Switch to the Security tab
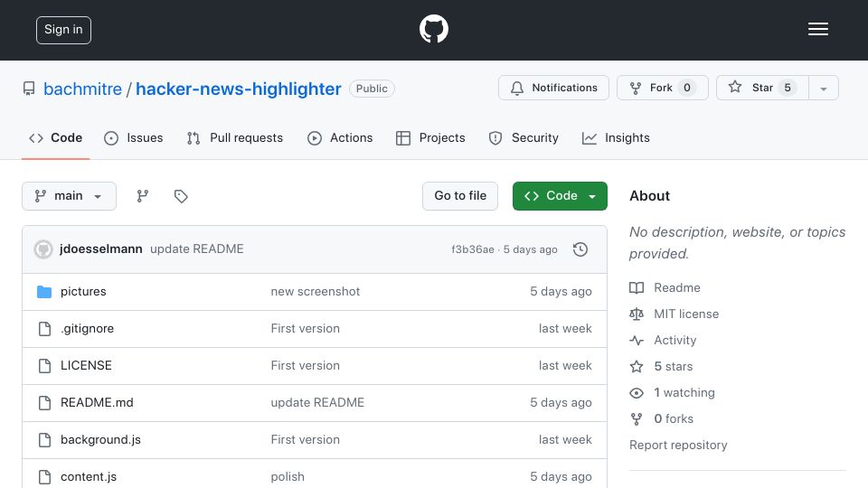The image size is (868, 488). (x=524, y=137)
